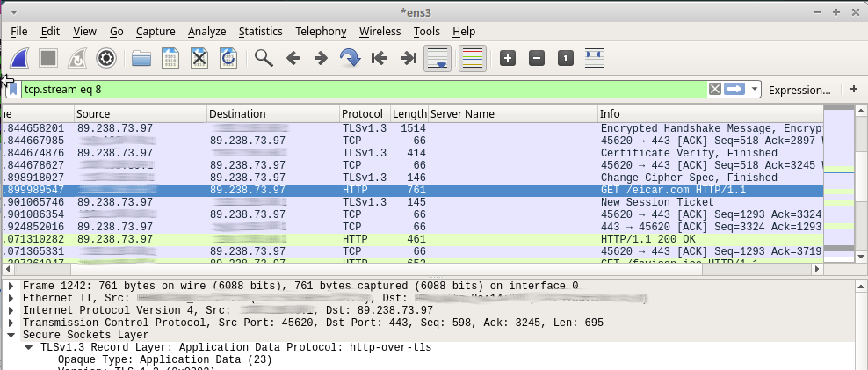868x370 pixels.
Task: Open the Statistics menu
Action: 260,32
